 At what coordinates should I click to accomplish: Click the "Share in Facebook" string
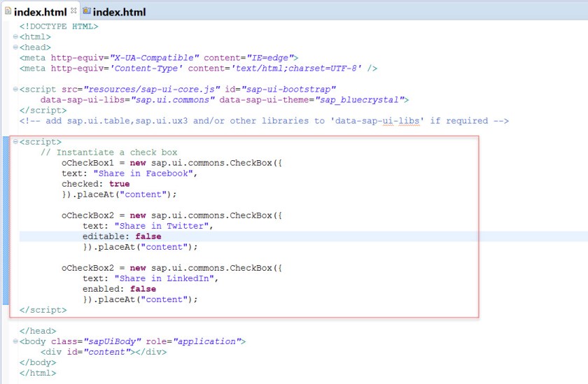click(143, 173)
